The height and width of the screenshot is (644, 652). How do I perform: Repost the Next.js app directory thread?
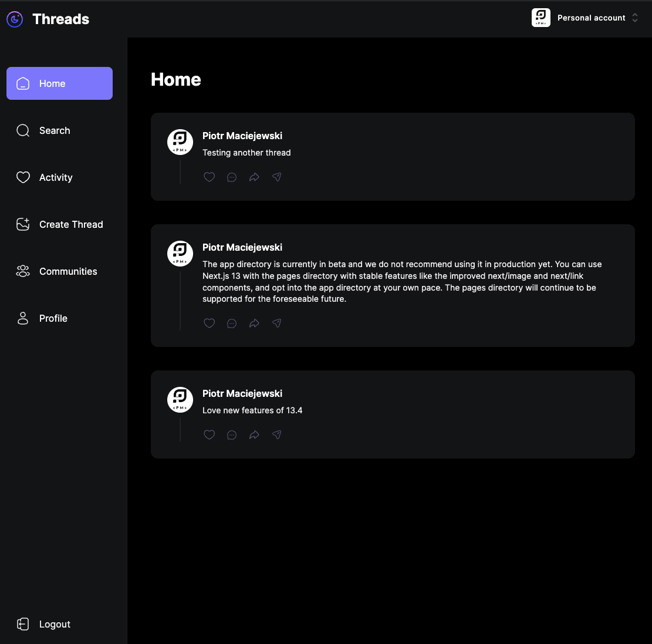[254, 323]
